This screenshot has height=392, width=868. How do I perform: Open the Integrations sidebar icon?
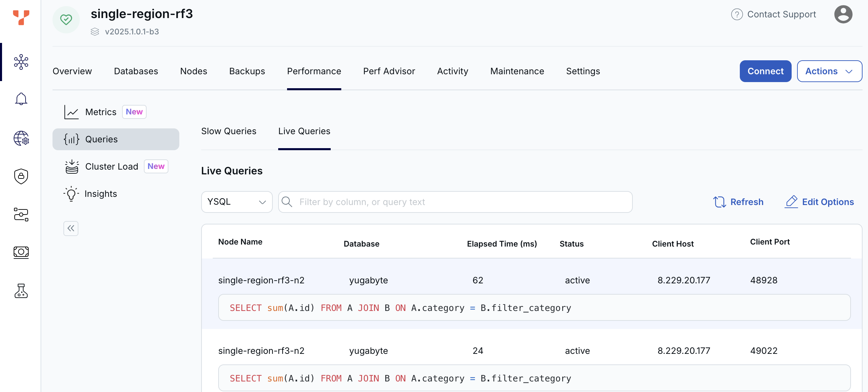point(21,215)
